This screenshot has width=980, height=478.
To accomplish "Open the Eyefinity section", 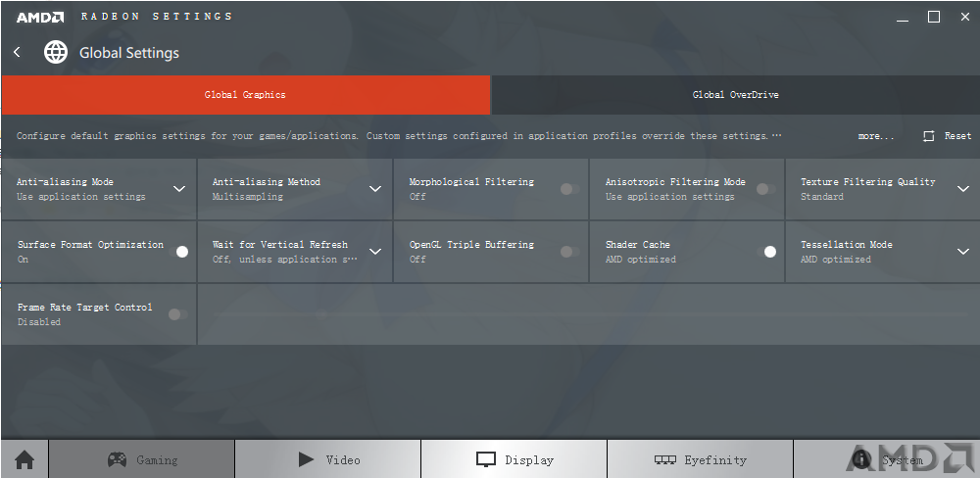I will pos(700,460).
